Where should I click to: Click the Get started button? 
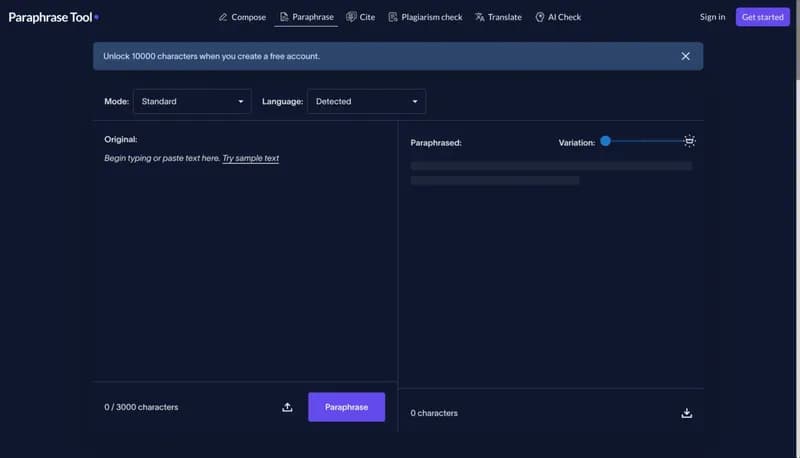(x=762, y=17)
